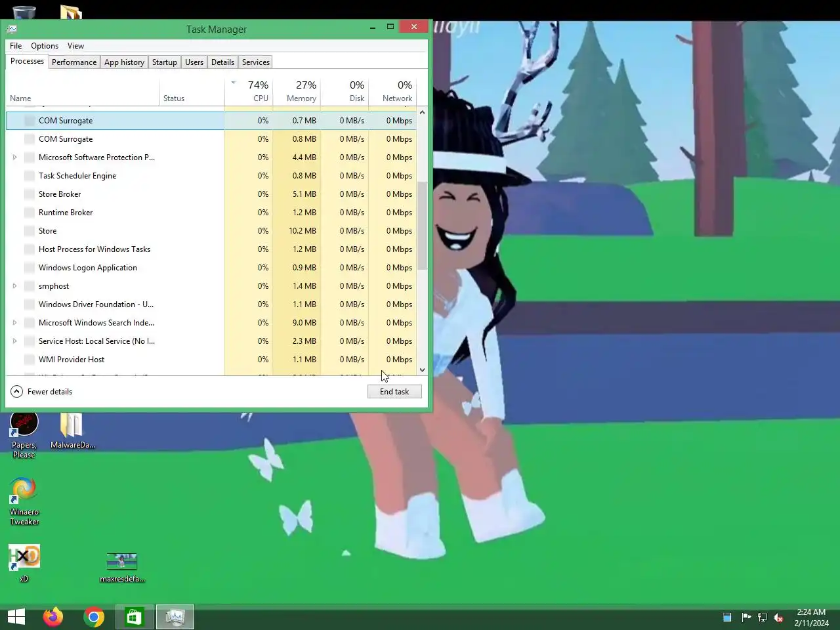Sort by the Network column header
The height and width of the screenshot is (630, 840).
point(392,92)
